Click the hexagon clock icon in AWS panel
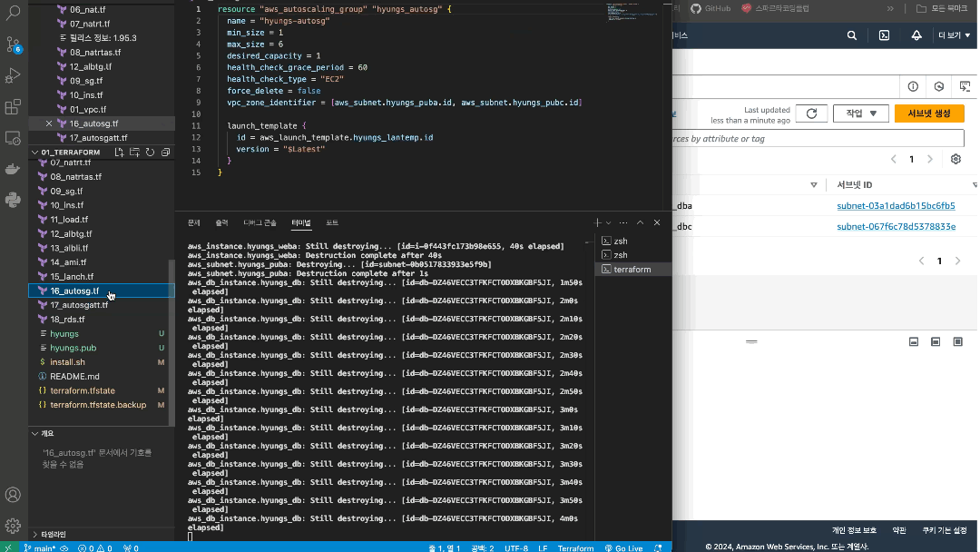 pyautogui.click(x=939, y=87)
